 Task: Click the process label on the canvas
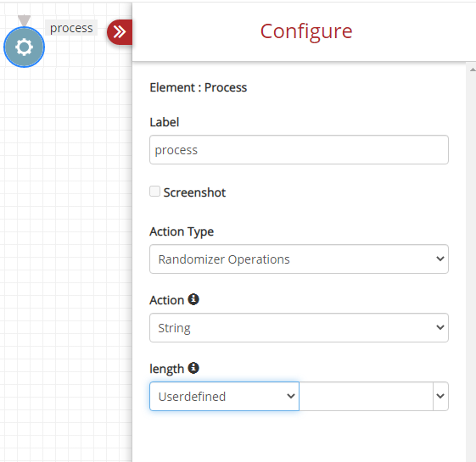71,28
